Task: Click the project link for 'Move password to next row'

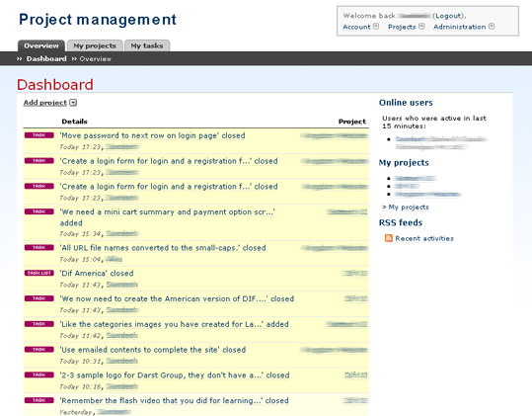Action: coord(335,135)
